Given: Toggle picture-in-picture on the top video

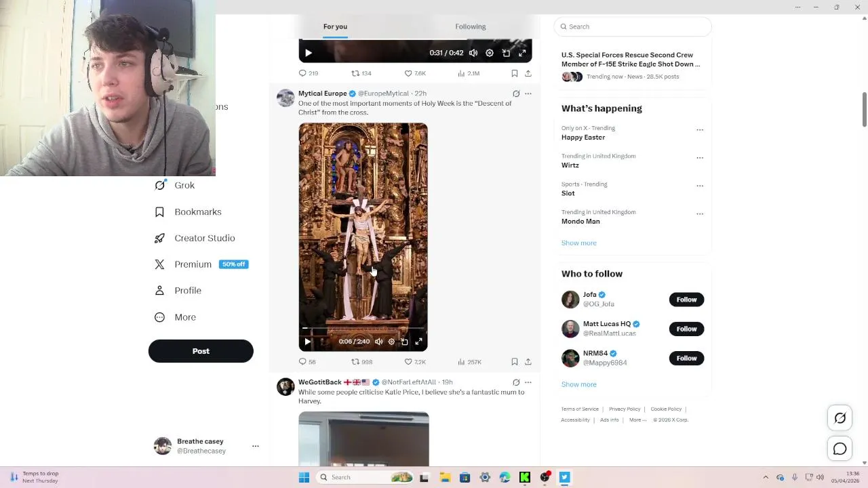Looking at the screenshot, I should point(506,53).
